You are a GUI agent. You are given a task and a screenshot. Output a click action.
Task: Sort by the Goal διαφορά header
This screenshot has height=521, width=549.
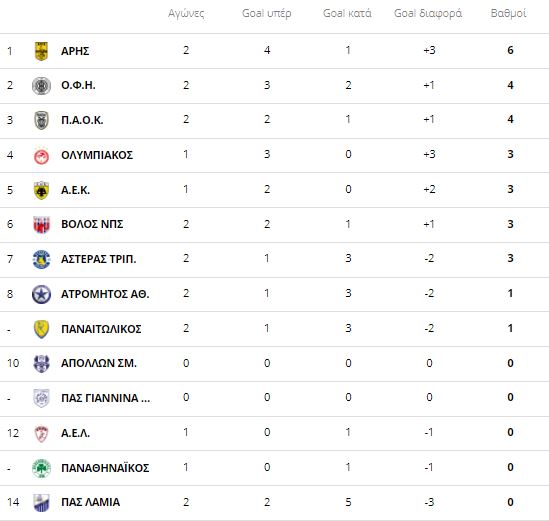(428, 13)
